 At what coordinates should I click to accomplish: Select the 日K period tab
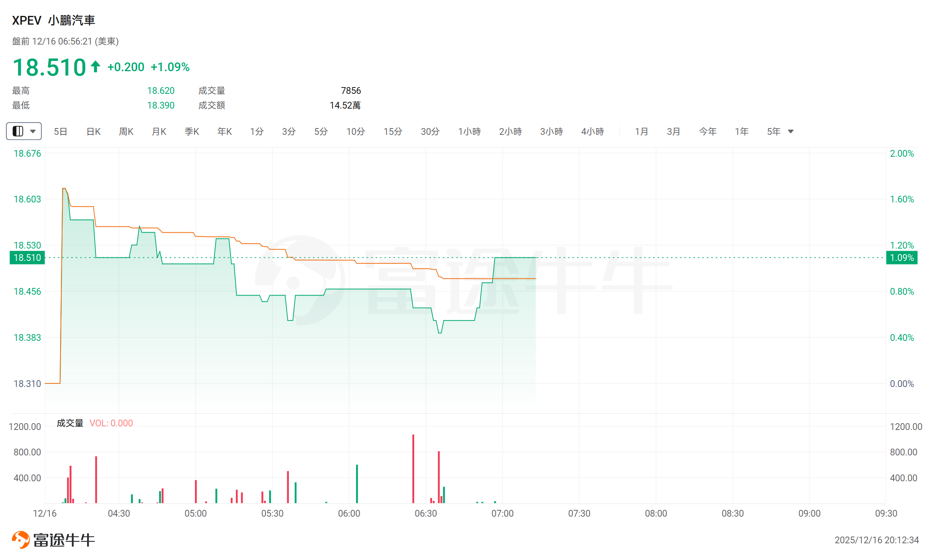click(93, 132)
